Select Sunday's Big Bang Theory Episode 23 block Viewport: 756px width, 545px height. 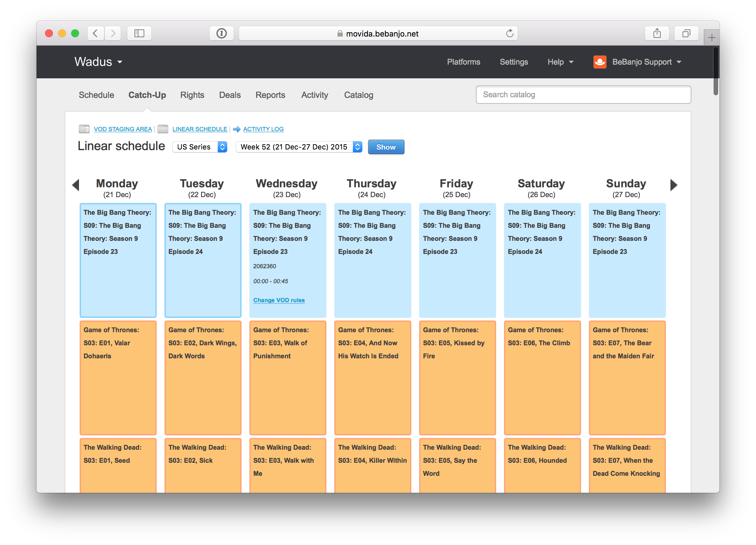pyautogui.click(x=627, y=260)
